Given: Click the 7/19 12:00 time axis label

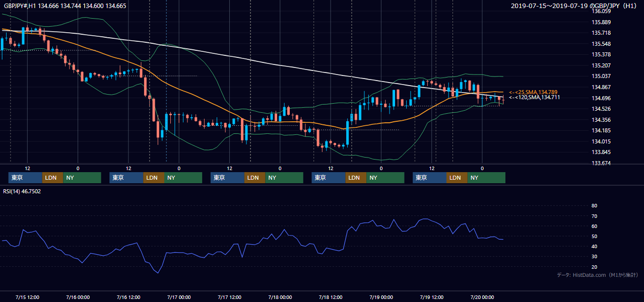Looking at the screenshot, I should click(432, 297).
